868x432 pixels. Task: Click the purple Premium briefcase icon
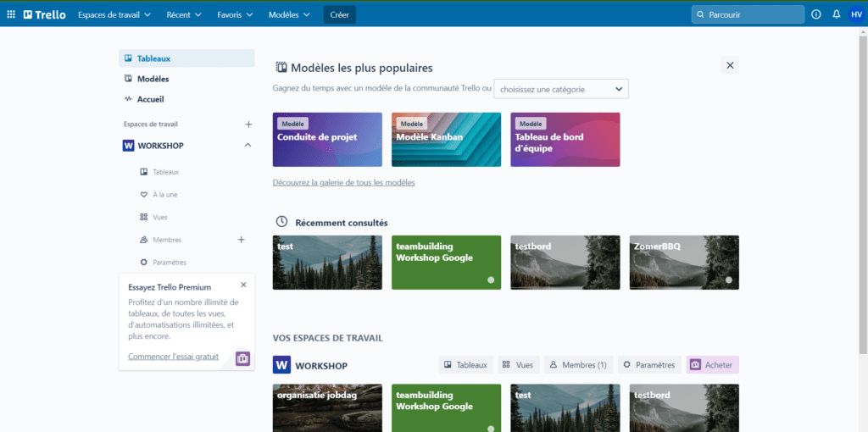(242, 358)
